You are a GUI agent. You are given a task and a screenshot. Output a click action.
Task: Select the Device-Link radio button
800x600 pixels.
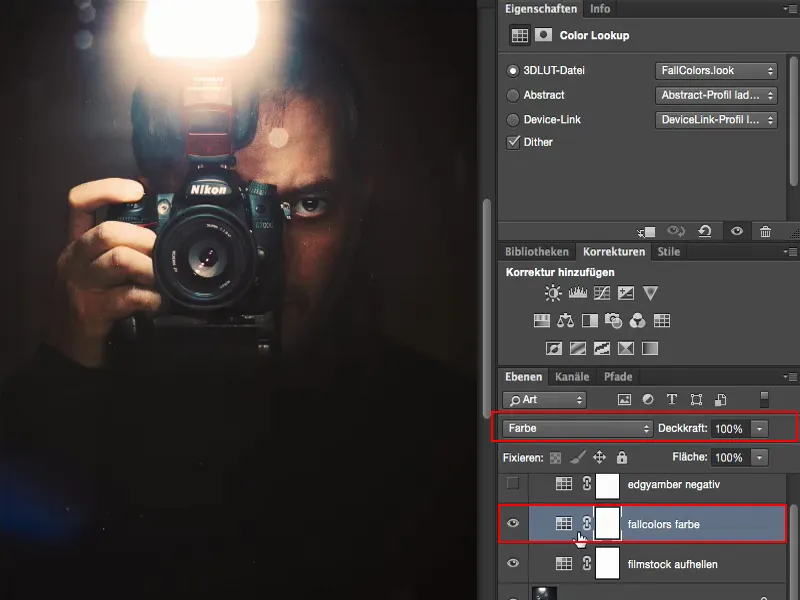513,120
